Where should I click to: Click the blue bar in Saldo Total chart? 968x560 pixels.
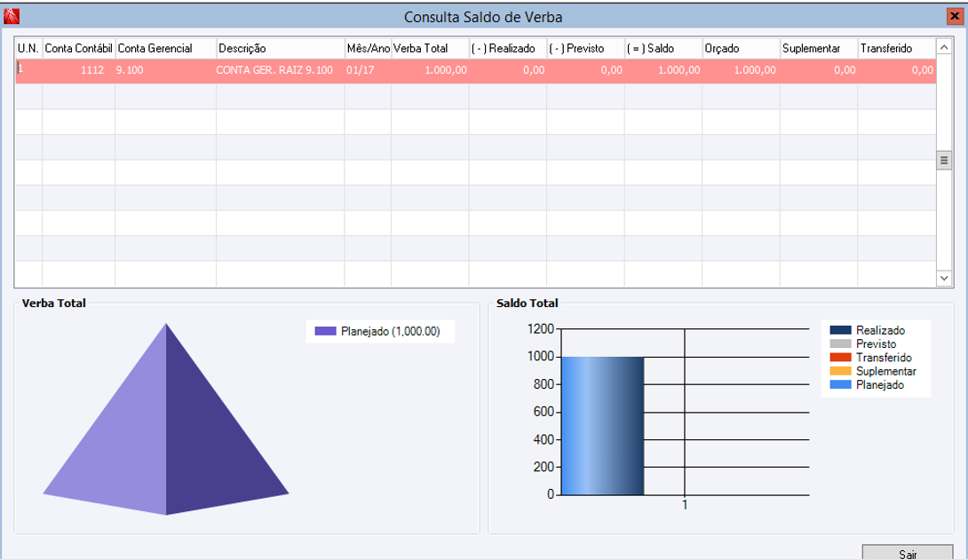click(x=602, y=426)
